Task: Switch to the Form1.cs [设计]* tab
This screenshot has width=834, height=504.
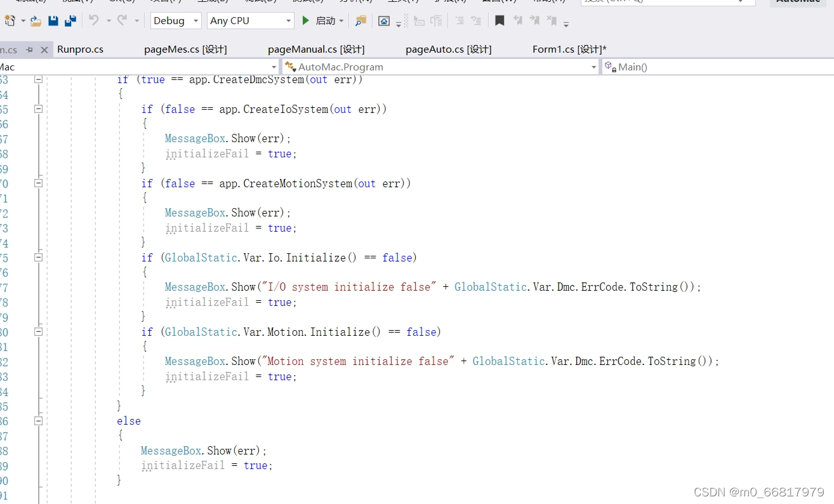Action: tap(569, 50)
